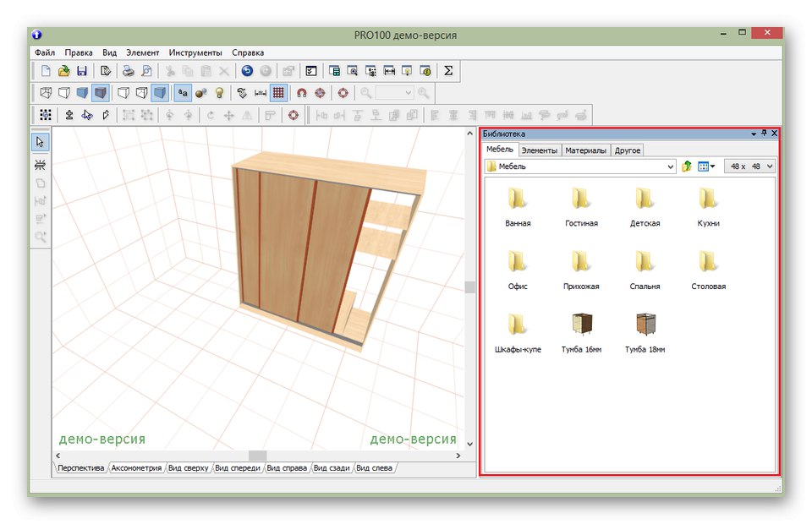
Task: Click the light bulb lighting icon
Action: coord(219,93)
